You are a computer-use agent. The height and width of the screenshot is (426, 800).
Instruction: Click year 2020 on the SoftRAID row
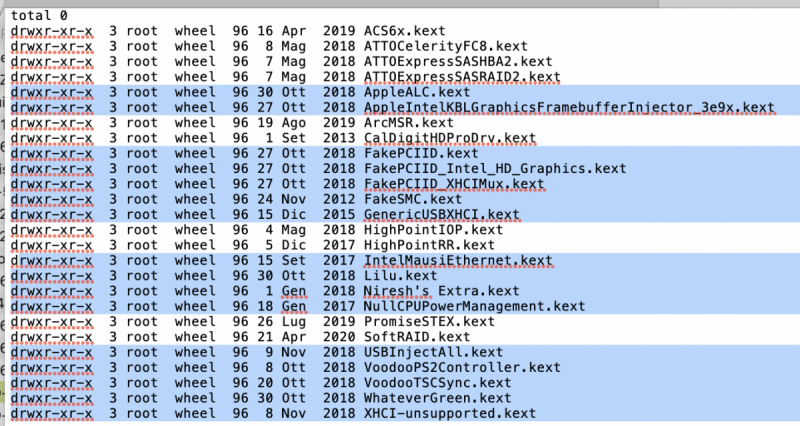(339, 337)
